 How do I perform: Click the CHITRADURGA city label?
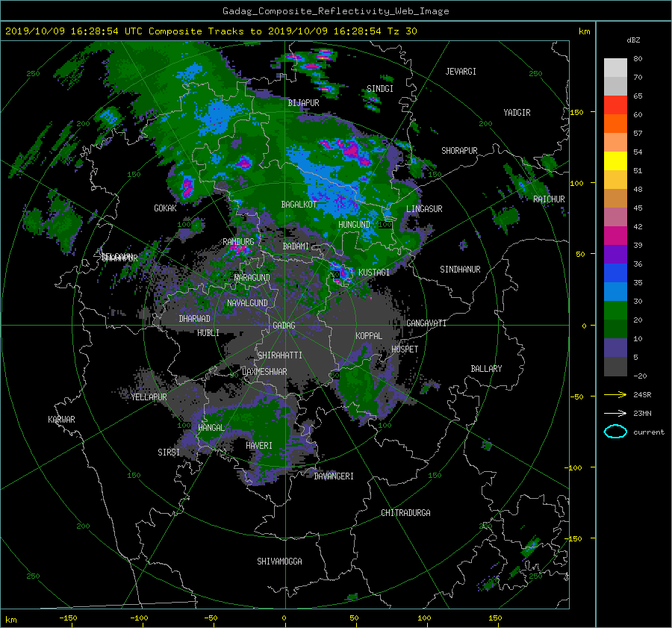coord(405,513)
